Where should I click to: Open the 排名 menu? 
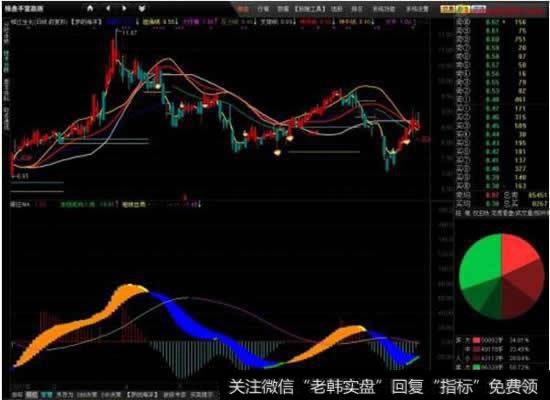(x=357, y=9)
